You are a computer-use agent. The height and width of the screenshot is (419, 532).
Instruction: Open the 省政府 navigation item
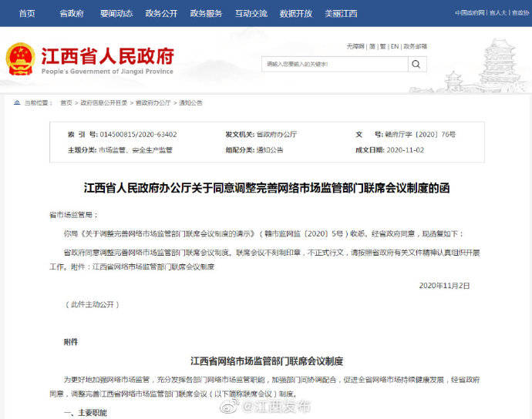point(71,14)
